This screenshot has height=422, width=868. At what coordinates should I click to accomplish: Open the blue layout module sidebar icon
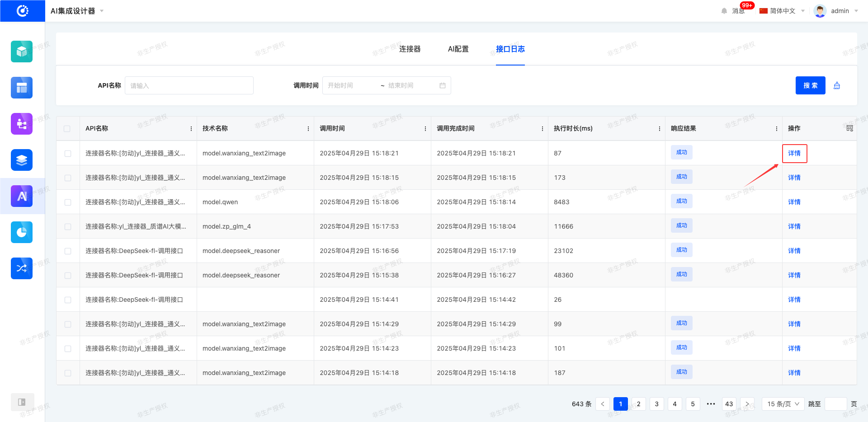(x=22, y=88)
